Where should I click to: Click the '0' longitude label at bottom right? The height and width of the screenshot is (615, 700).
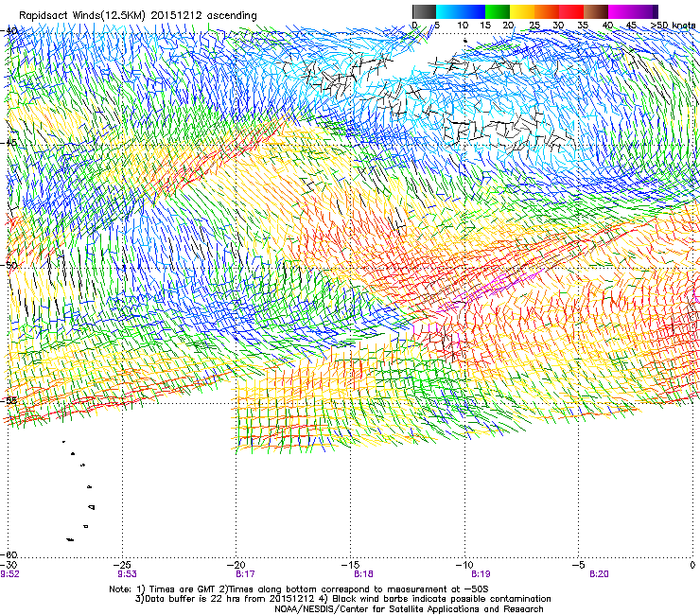(692, 565)
